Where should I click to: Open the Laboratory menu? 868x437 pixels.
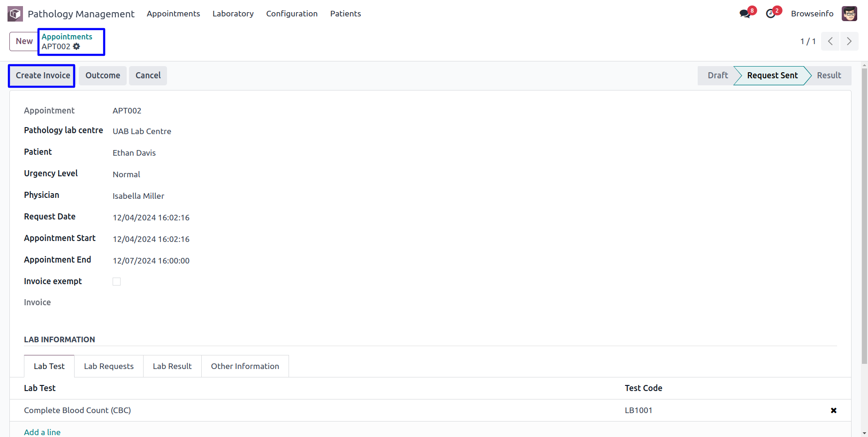[233, 14]
